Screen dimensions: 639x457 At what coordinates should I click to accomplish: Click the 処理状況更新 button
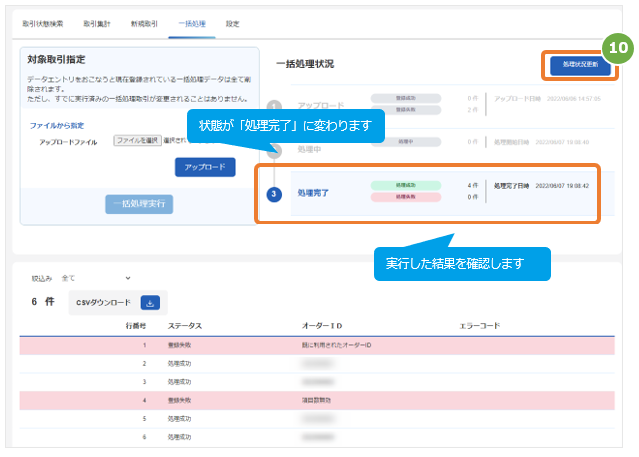coord(580,64)
